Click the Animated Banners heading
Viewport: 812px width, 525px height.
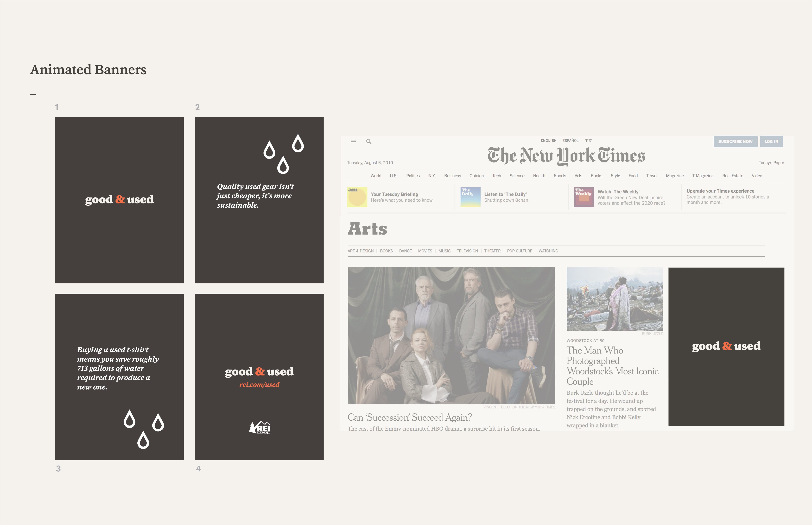coord(88,70)
